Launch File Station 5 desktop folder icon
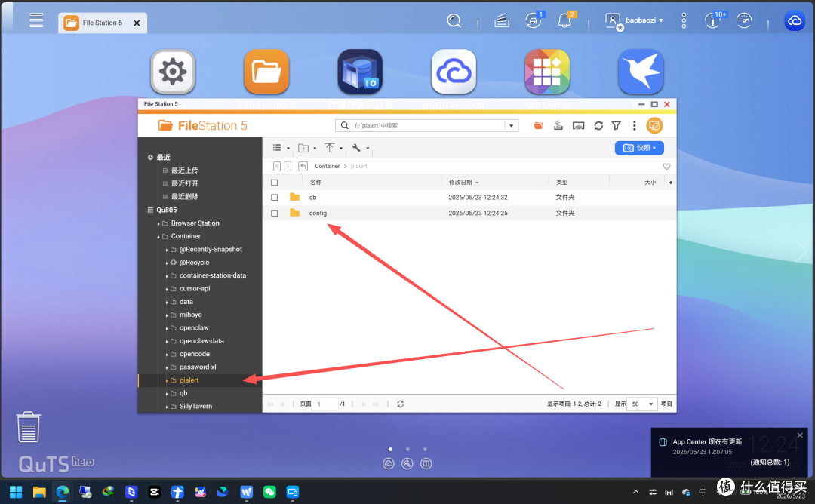Screen dimensions: 815x504 tap(266, 72)
